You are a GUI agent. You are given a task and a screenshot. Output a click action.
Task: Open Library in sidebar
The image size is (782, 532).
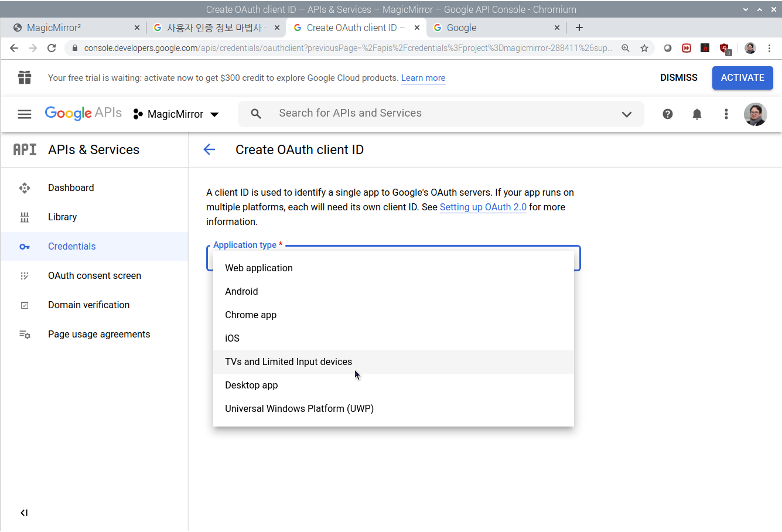[x=62, y=217]
